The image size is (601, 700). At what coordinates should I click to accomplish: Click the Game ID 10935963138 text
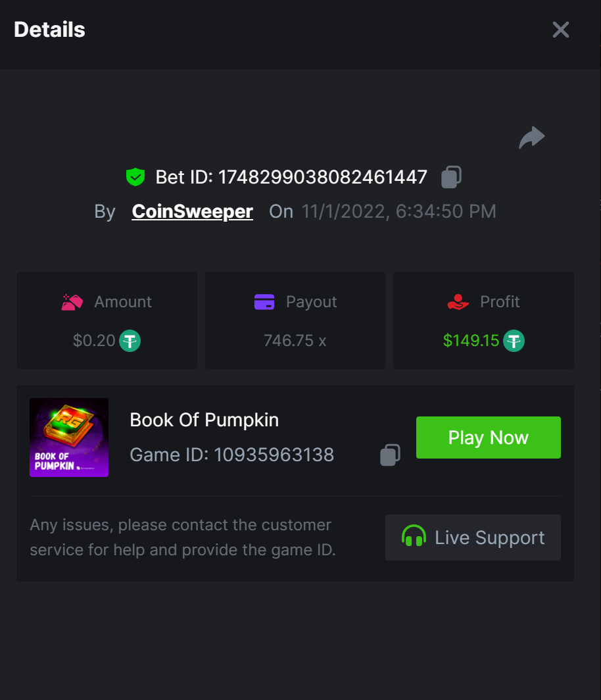231,455
